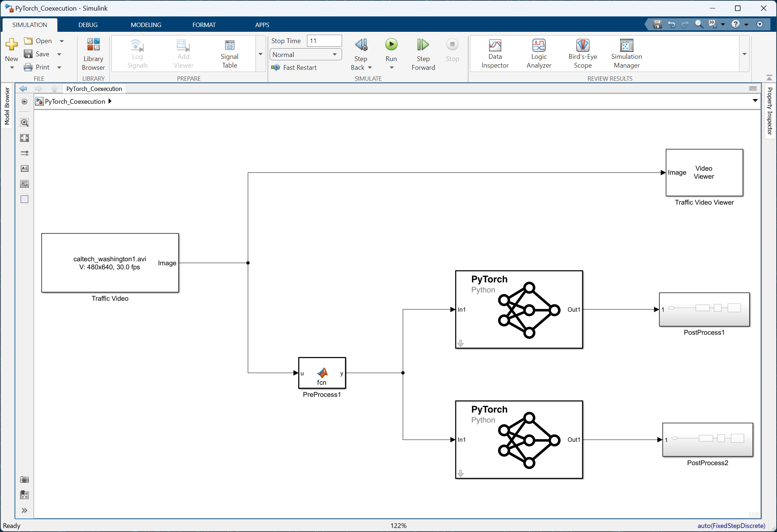Click the Screenshot camera icon

click(24, 480)
